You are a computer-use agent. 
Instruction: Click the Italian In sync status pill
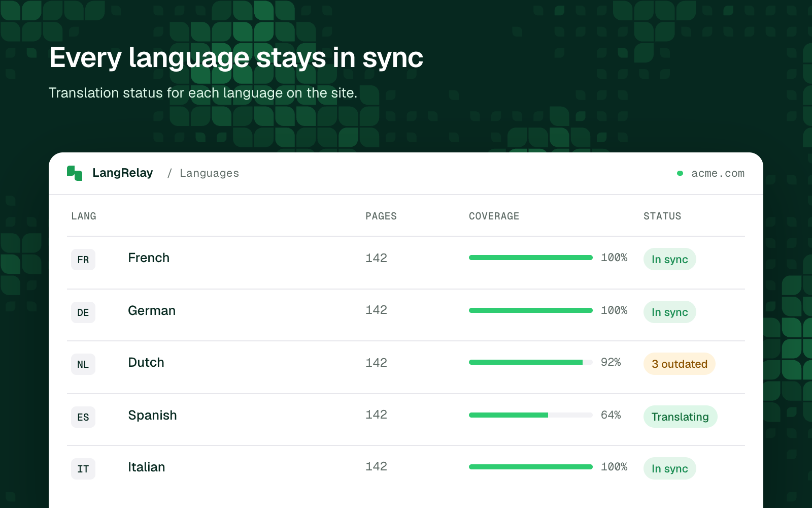(x=670, y=468)
